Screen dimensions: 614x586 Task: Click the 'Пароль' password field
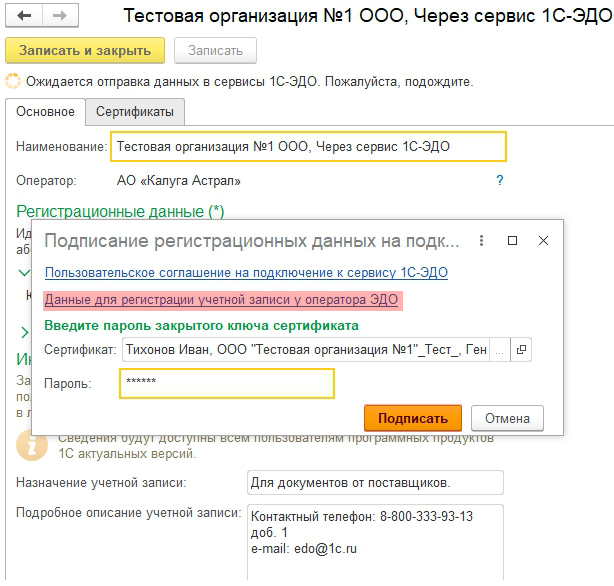227,383
